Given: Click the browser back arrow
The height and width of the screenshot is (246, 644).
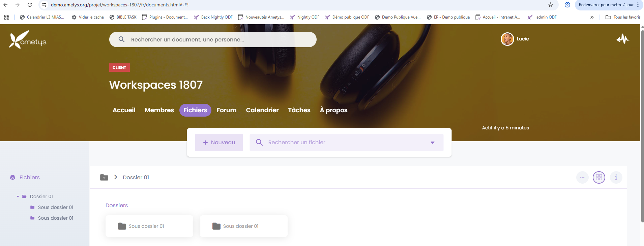Looking at the screenshot, I should (x=5, y=5).
